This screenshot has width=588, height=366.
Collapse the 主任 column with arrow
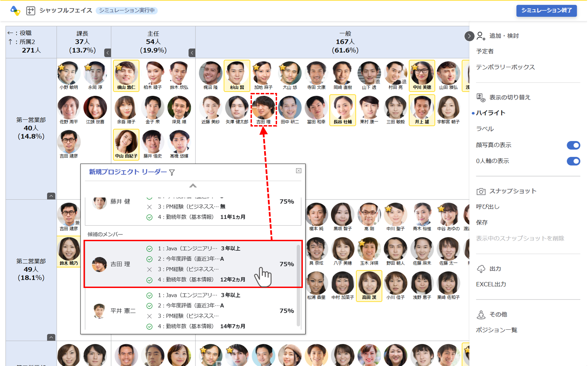coord(192,53)
